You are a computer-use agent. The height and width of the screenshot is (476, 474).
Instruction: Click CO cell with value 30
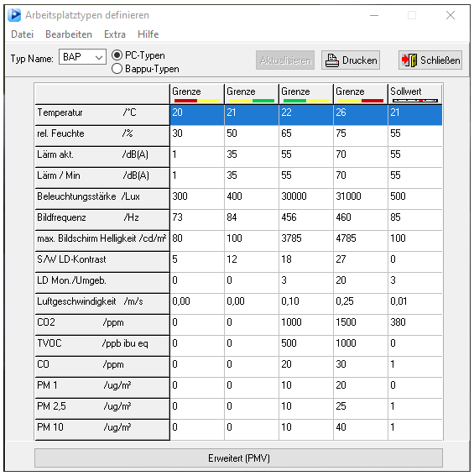361,366
